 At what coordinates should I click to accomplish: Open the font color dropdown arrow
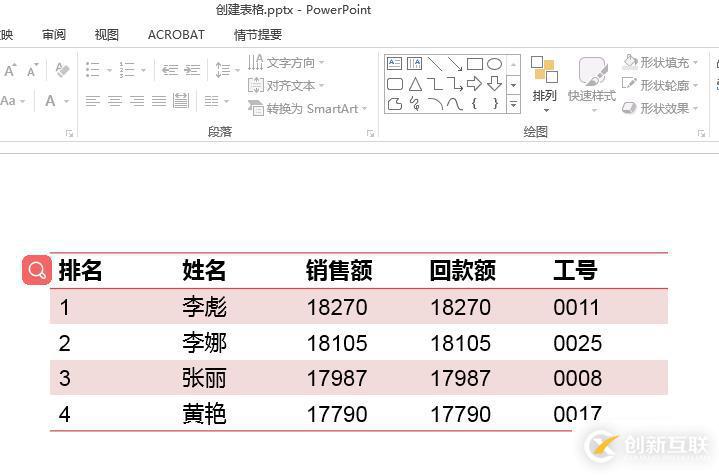[x=66, y=101]
